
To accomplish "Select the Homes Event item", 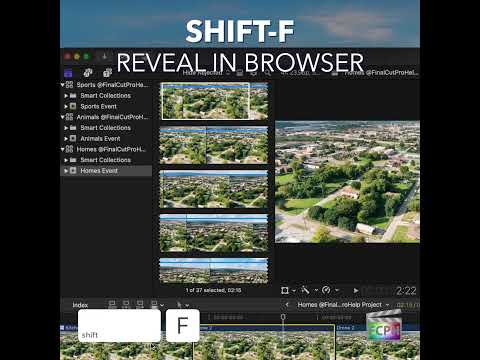I will (99, 171).
